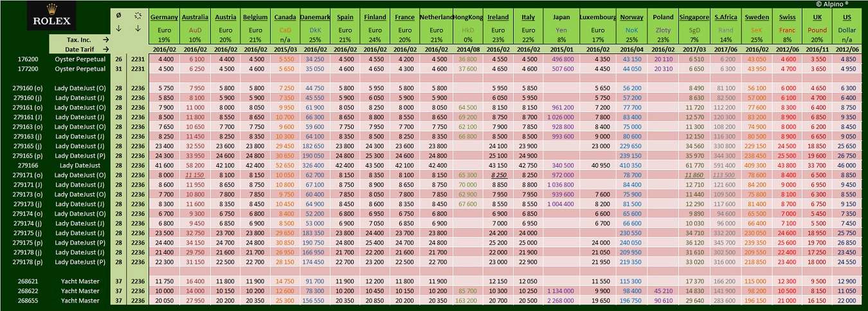Screen dimensions: 868x311
Task: Open the HongKong column header link
Action: [469, 17]
